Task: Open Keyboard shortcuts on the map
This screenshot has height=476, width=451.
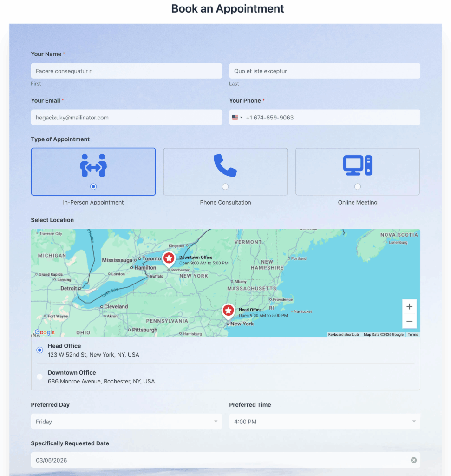Action: tap(344, 334)
